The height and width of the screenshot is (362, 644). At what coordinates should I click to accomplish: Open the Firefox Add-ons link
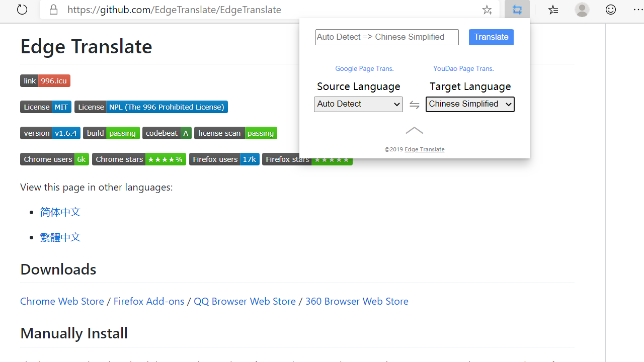(x=149, y=301)
